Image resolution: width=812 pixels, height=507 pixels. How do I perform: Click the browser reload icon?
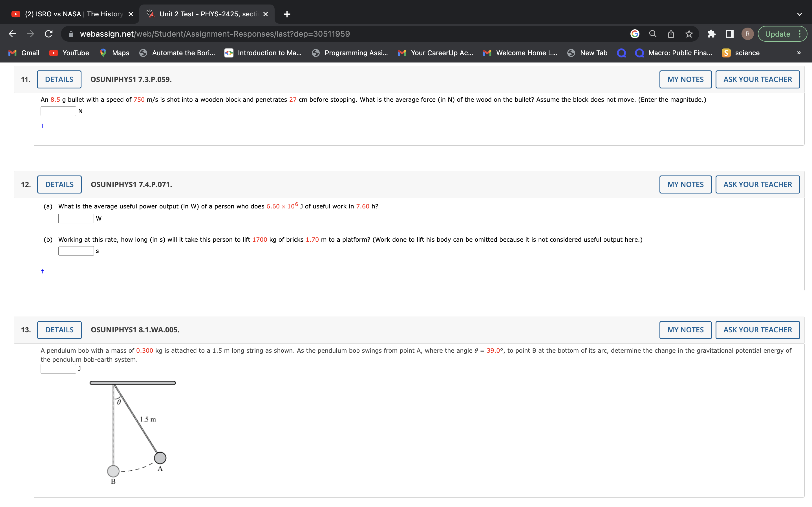pyautogui.click(x=49, y=34)
